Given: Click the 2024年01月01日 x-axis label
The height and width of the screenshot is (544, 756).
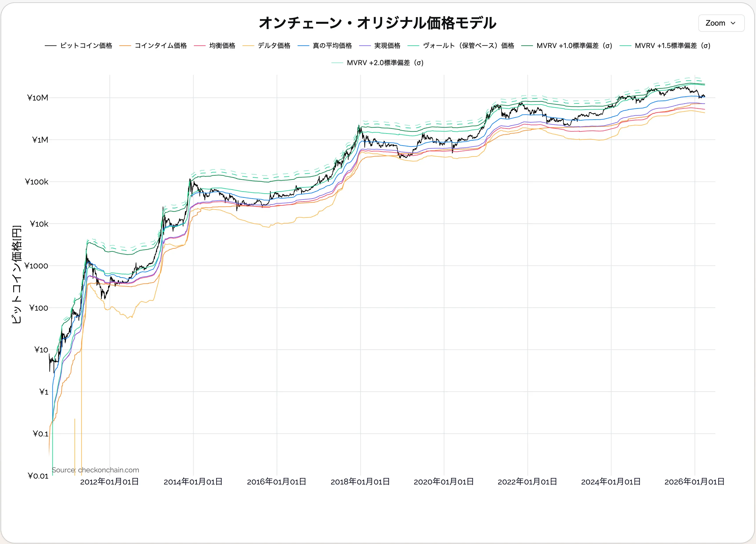Looking at the screenshot, I should (x=611, y=482).
